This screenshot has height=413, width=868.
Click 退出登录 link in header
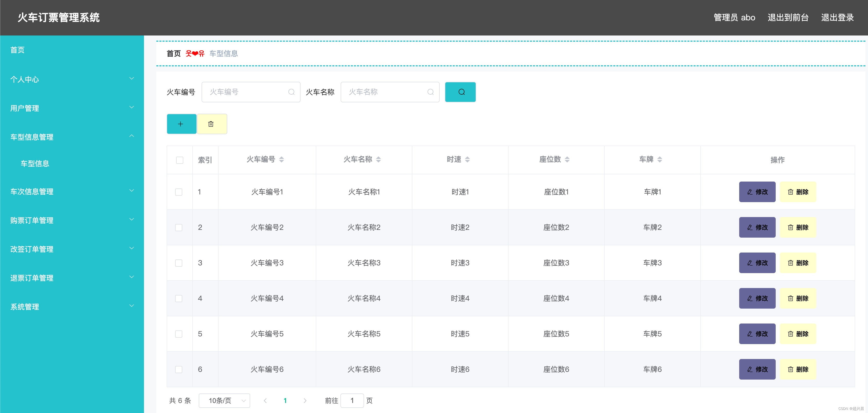click(837, 17)
